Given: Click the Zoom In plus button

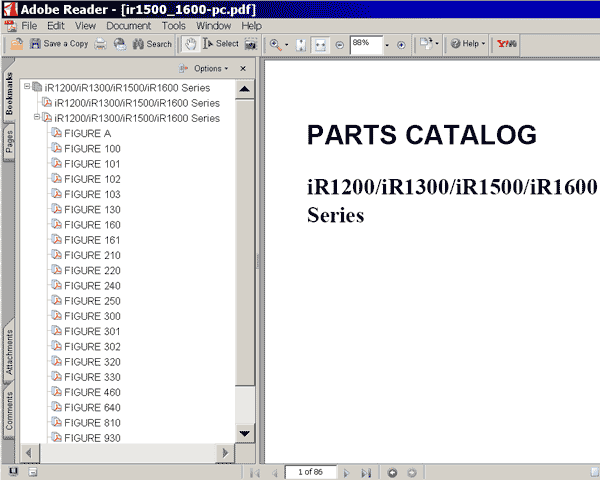Looking at the screenshot, I should click(x=401, y=45).
